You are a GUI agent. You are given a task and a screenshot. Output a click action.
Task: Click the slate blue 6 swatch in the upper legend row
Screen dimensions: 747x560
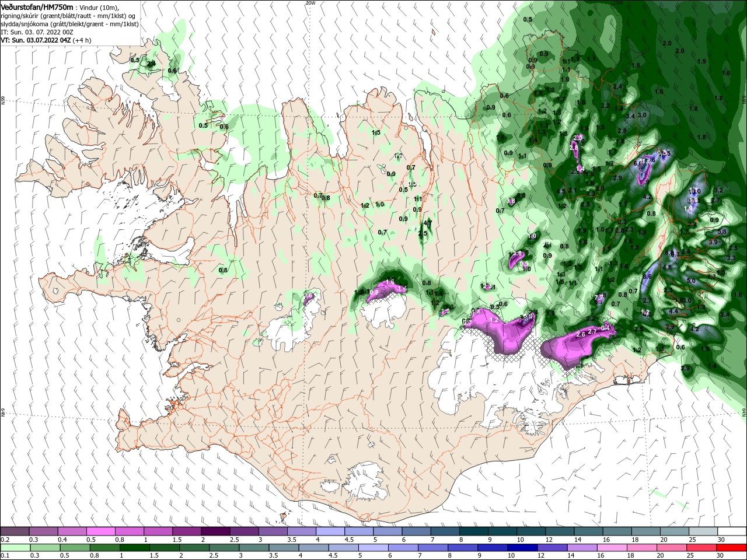coord(416,531)
